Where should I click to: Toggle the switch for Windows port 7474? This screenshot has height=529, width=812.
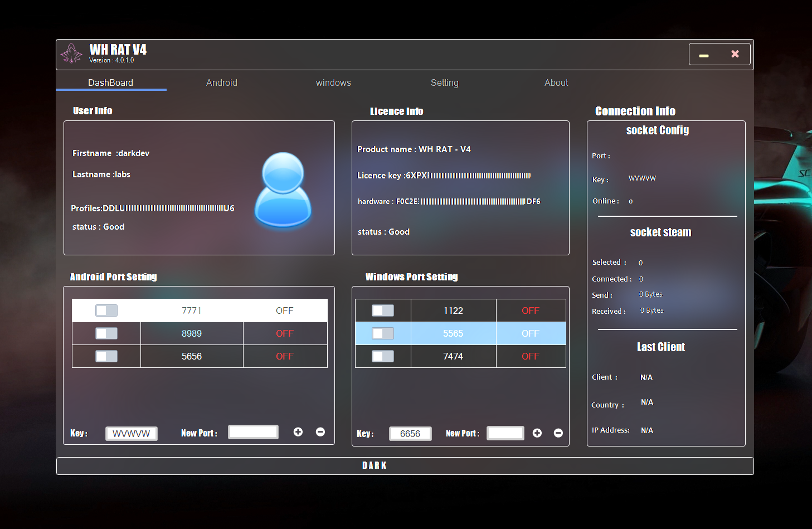[383, 356]
